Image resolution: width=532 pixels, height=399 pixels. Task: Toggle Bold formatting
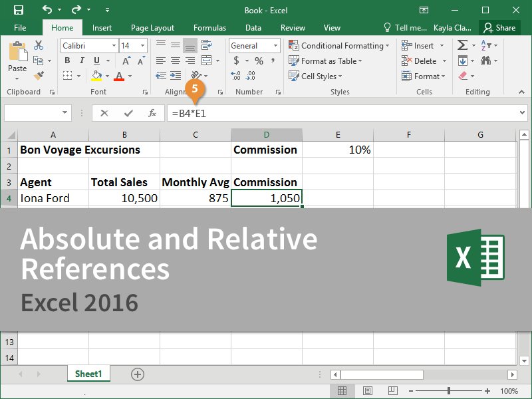coord(67,61)
